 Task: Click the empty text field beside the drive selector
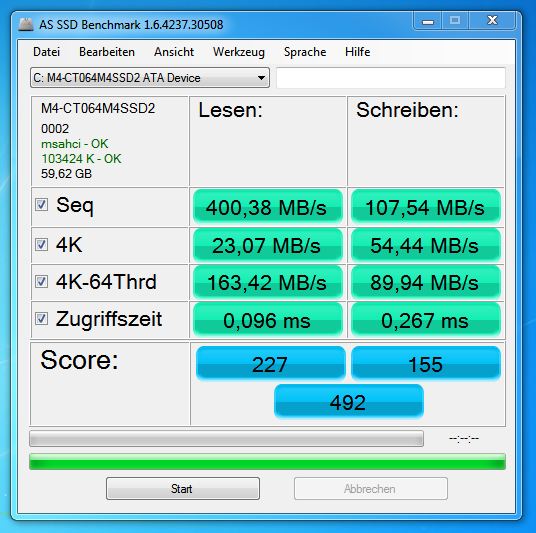[391, 78]
